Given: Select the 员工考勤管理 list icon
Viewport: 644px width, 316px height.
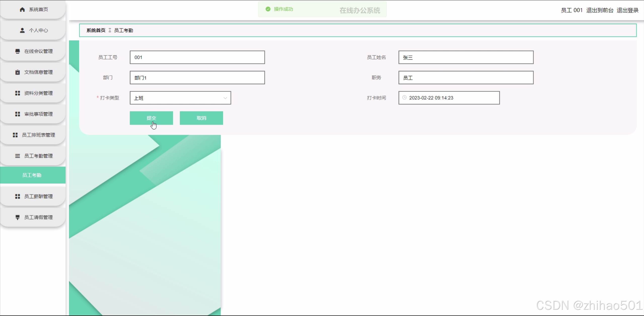Looking at the screenshot, I should [17, 156].
